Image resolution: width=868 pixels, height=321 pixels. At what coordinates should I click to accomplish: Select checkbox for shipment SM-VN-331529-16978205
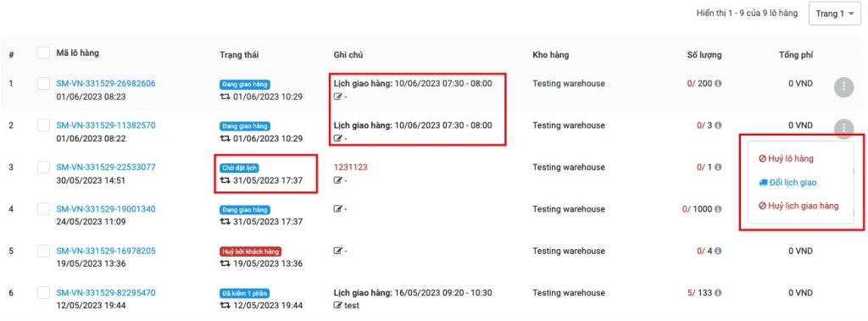pos(44,252)
